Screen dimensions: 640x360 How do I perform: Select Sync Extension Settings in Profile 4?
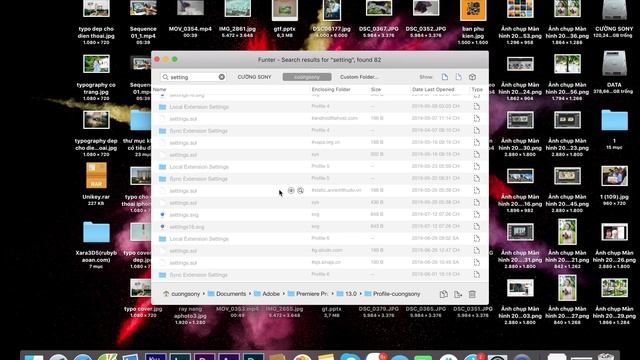tap(320, 131)
